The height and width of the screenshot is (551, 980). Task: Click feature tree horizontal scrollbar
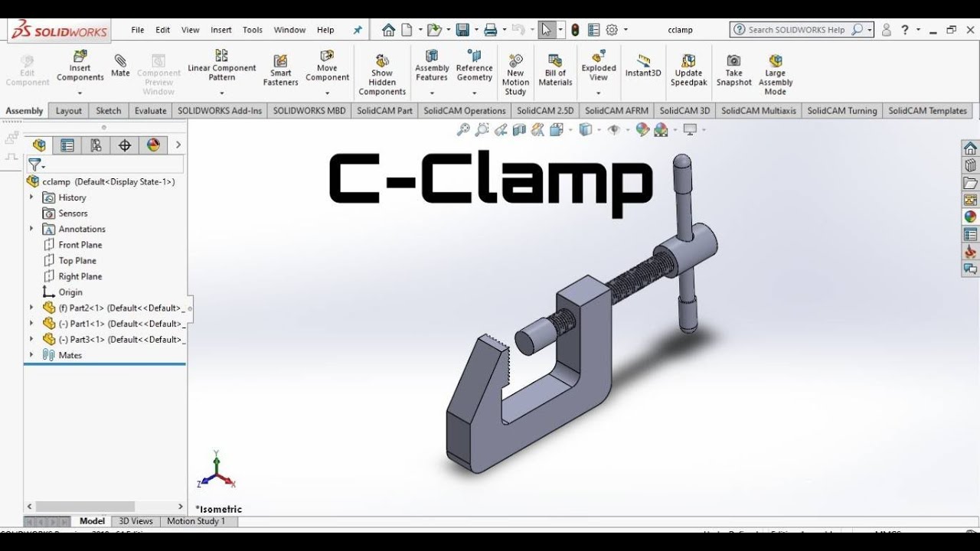pos(84,507)
